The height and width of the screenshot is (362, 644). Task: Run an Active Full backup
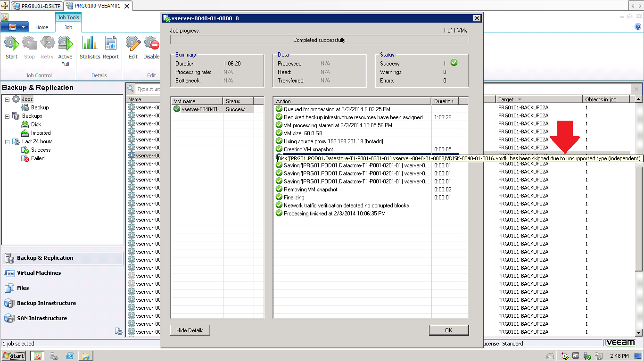[65, 51]
